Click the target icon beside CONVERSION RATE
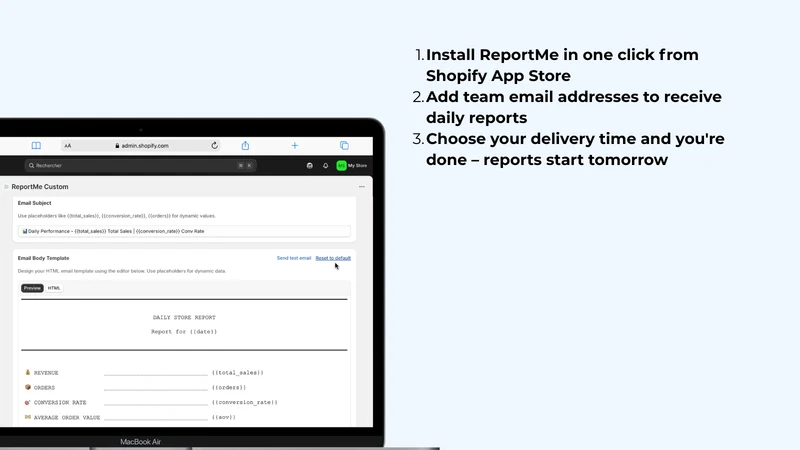This screenshot has width=800, height=450. [x=28, y=402]
